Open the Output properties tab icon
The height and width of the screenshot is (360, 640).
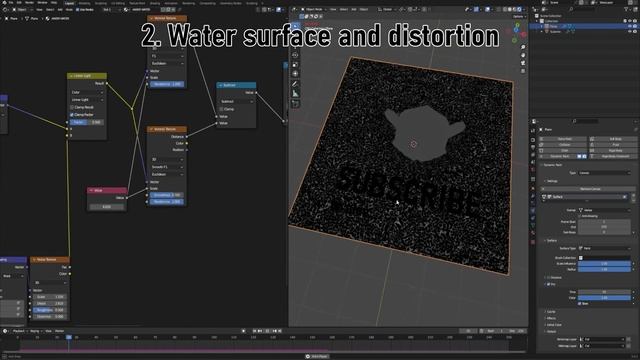[x=533, y=148]
